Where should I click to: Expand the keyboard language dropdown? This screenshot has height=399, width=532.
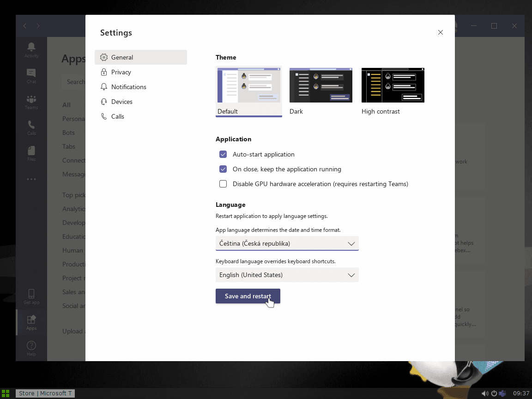tap(287, 275)
